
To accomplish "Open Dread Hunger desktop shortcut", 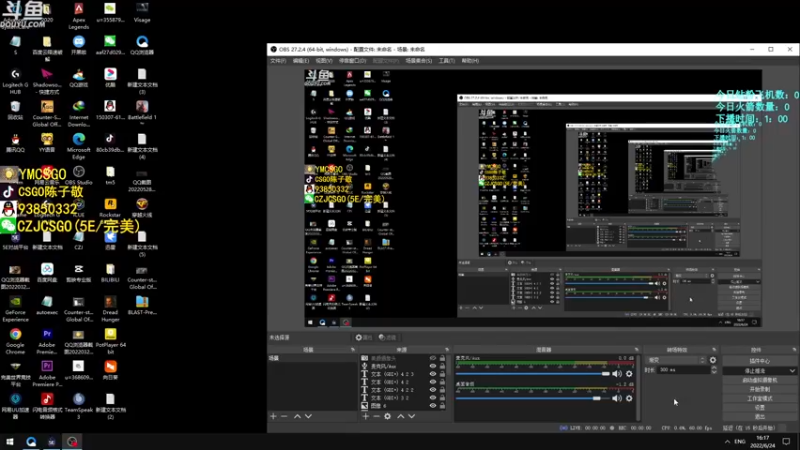I will 110,309.
